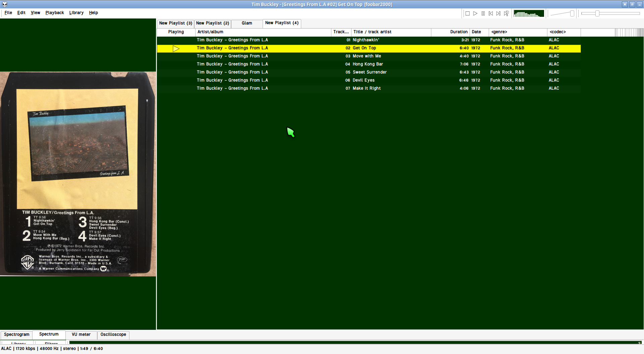Screen dimensions: 644x354
Task: Click the now-playing arrow indicator
Action: click(176, 49)
